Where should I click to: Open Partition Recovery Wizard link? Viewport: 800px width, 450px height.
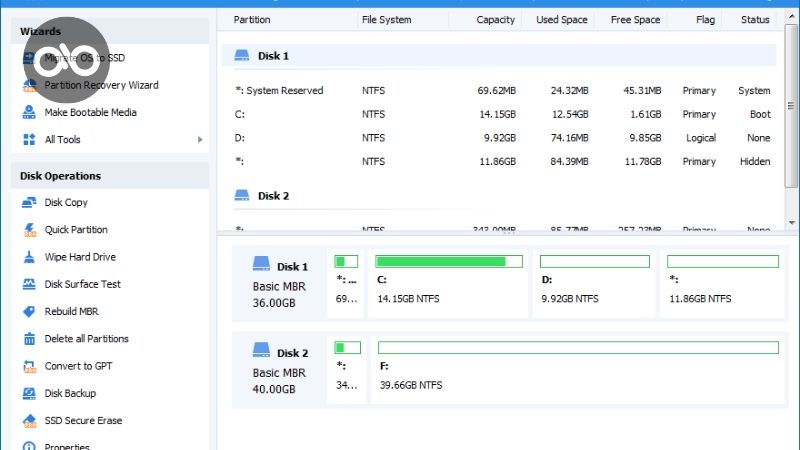102,85
